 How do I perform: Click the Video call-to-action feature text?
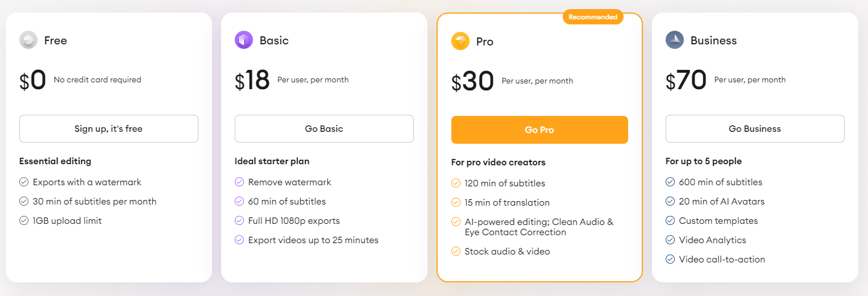click(x=722, y=260)
